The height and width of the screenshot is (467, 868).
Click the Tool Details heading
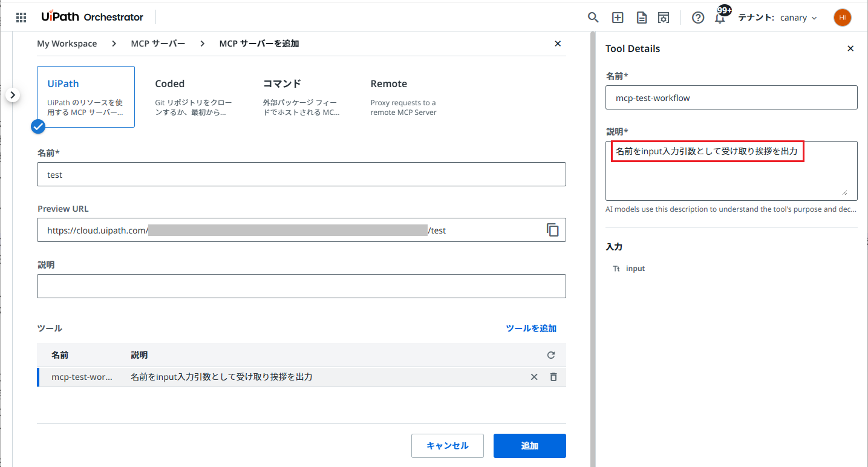click(633, 48)
